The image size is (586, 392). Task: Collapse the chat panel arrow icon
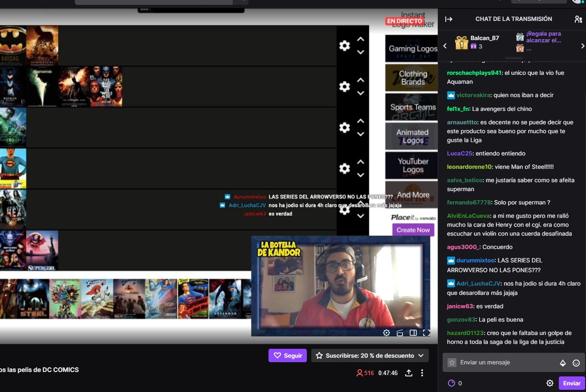click(x=449, y=19)
